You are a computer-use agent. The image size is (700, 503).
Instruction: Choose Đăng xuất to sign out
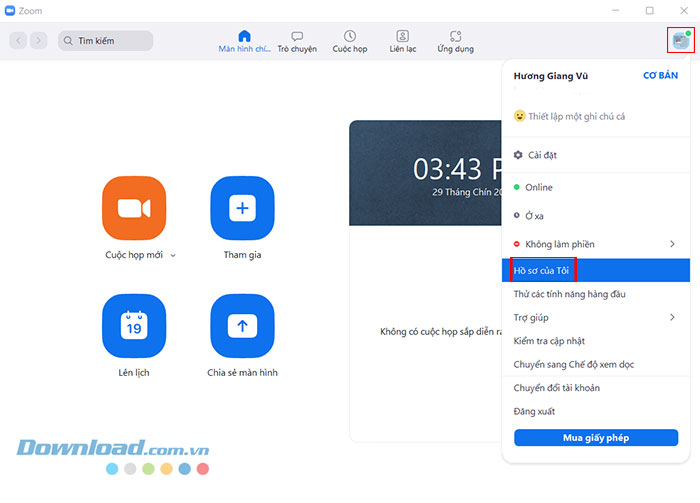click(x=534, y=411)
